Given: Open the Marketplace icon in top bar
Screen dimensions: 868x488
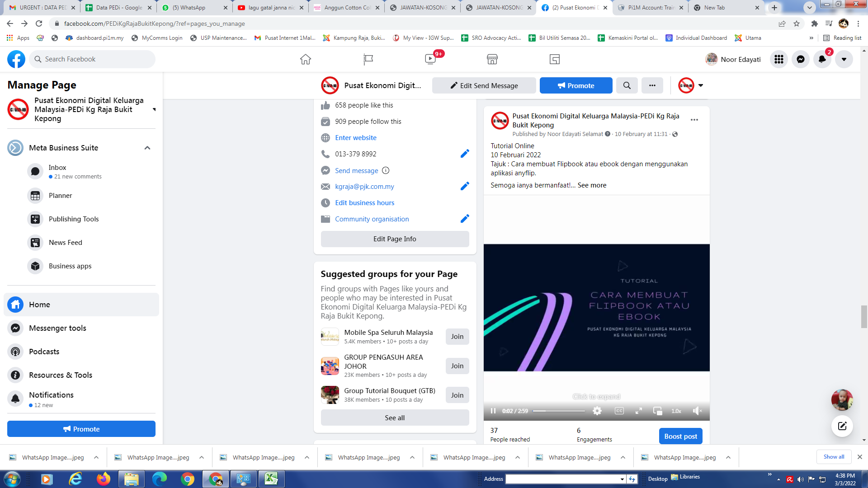Looking at the screenshot, I should click(492, 59).
